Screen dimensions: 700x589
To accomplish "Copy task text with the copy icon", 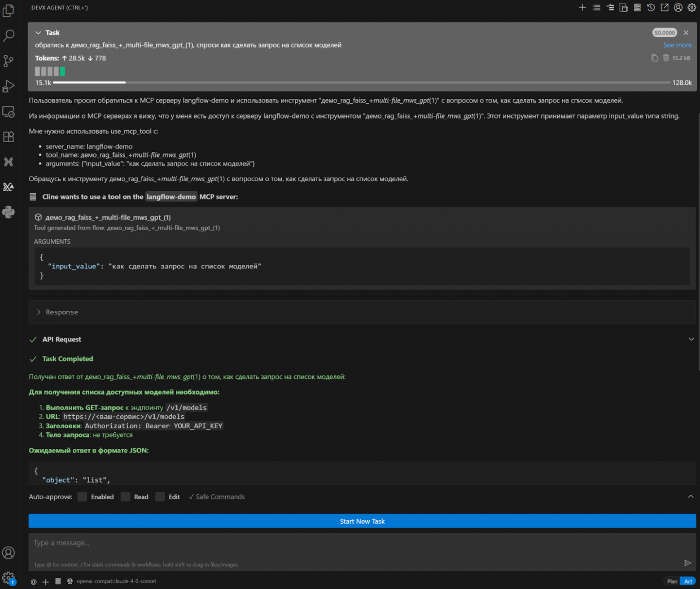I will coord(655,58).
